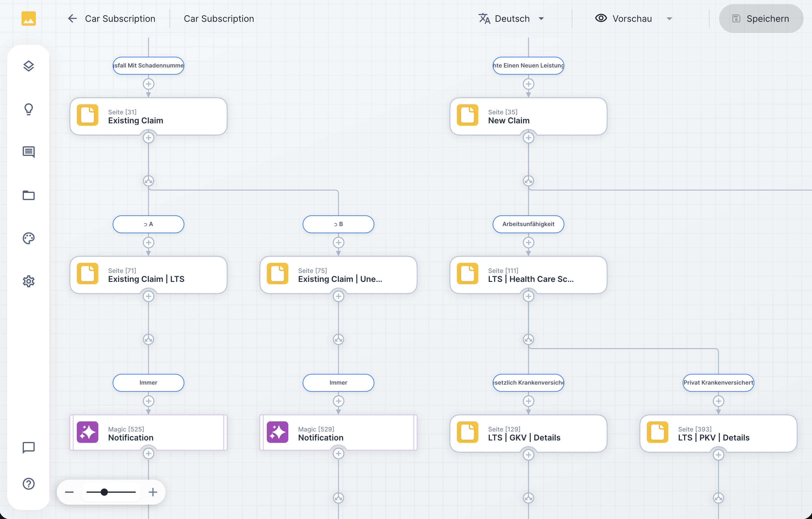812x519 pixels.
Task: Select the Magic [525] Notification node
Action: coord(148,433)
